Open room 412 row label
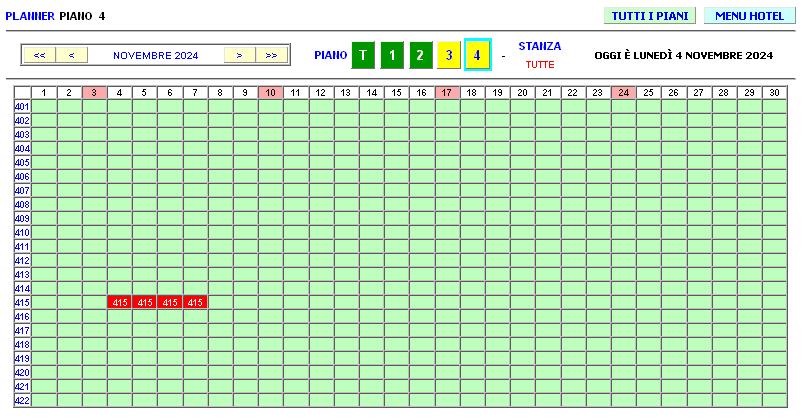 (x=22, y=261)
